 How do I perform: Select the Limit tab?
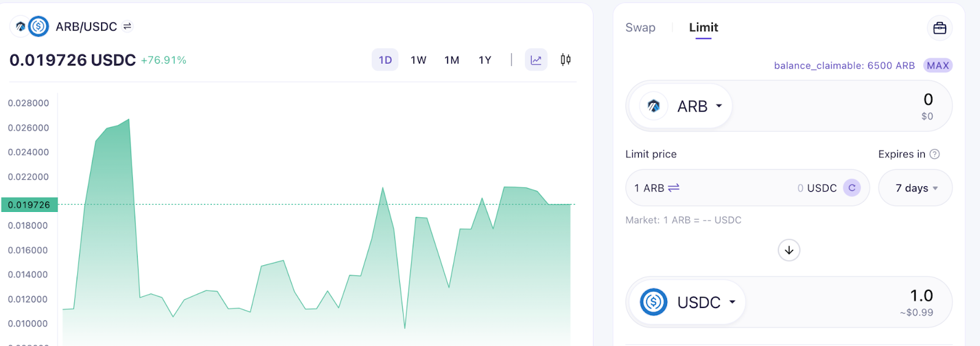click(x=703, y=28)
